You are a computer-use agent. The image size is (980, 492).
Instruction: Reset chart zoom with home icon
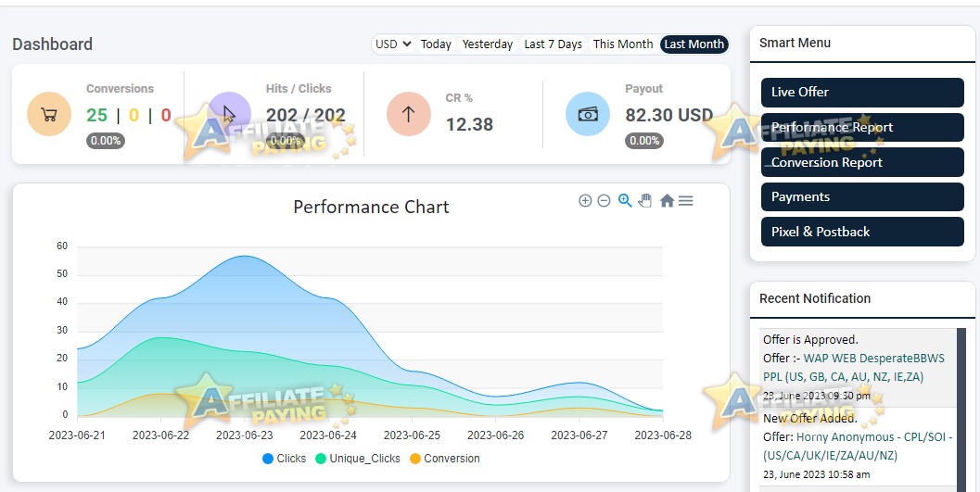(x=667, y=200)
